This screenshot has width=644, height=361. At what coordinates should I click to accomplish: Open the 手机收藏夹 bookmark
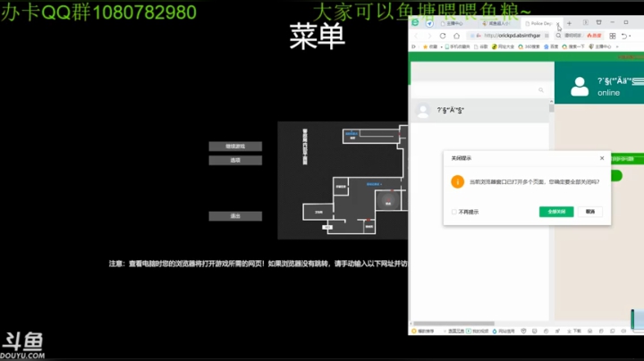tap(457, 46)
